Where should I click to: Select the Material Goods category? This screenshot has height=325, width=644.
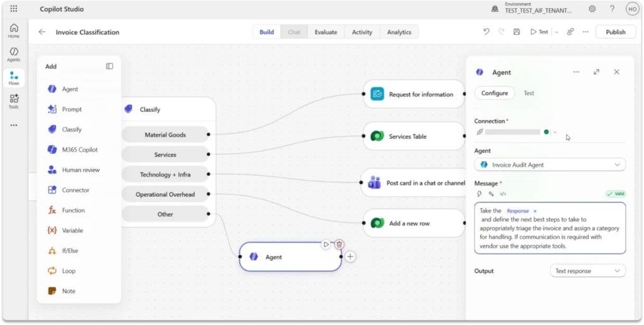tap(165, 135)
